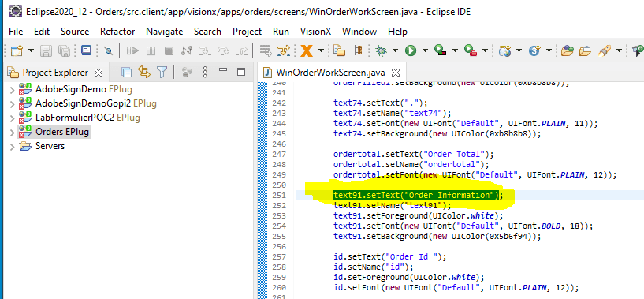Open the Refactor menu
Image resolution: width=644 pixels, height=299 pixels.
click(x=117, y=32)
